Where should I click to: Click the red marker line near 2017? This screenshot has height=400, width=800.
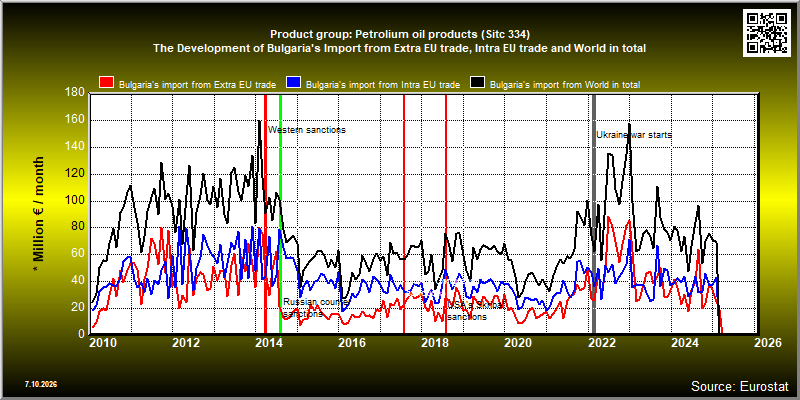(404, 214)
